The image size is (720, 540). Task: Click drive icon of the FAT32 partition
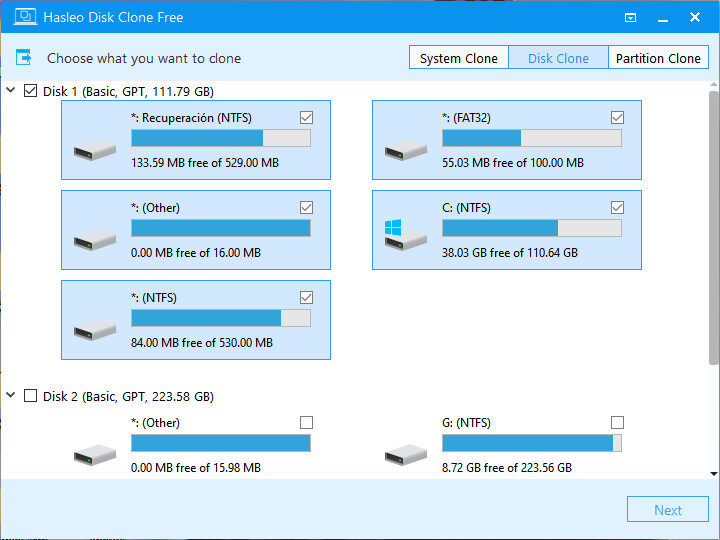[406, 150]
